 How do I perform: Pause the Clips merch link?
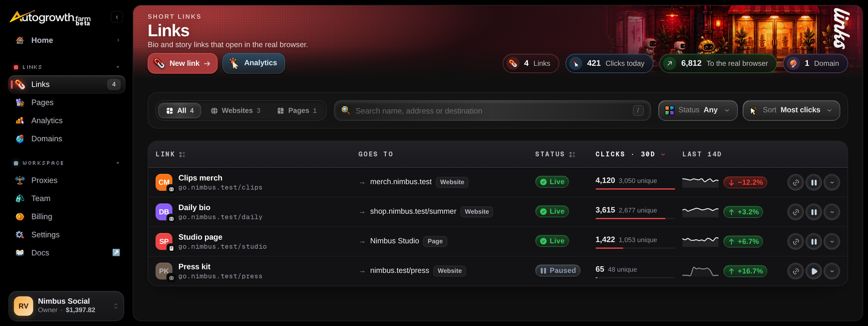coord(814,183)
